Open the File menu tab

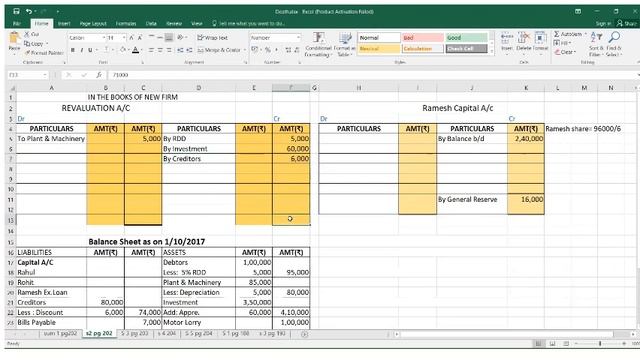click(17, 24)
